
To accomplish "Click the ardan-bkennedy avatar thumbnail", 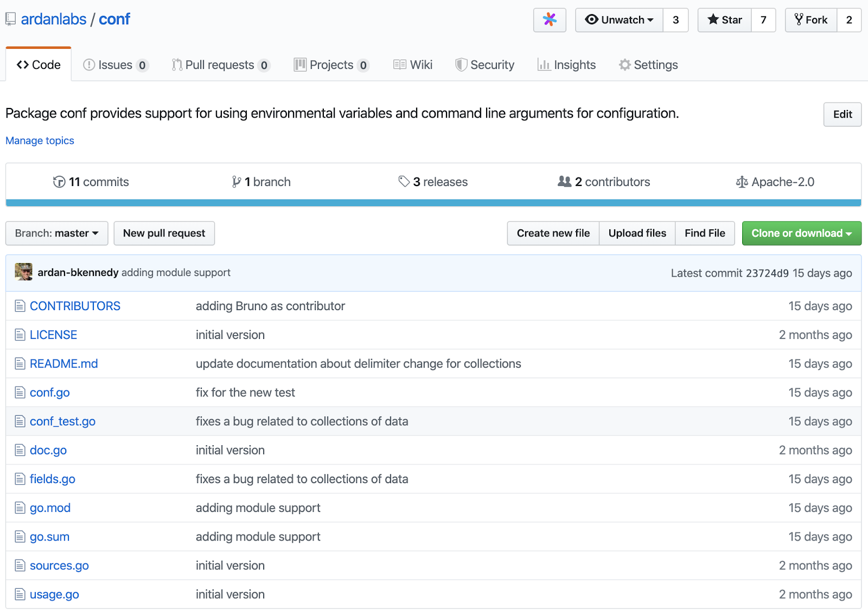I will tap(23, 272).
